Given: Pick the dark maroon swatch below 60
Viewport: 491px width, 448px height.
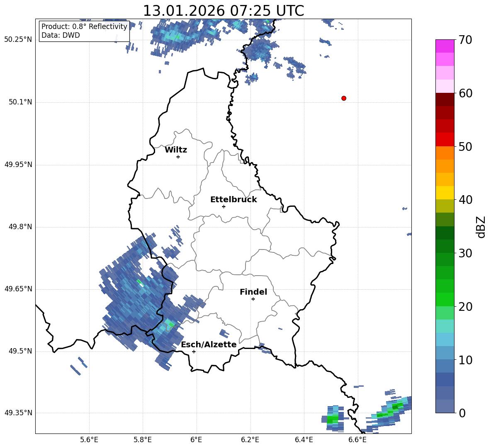Looking at the screenshot, I should 445,99.
